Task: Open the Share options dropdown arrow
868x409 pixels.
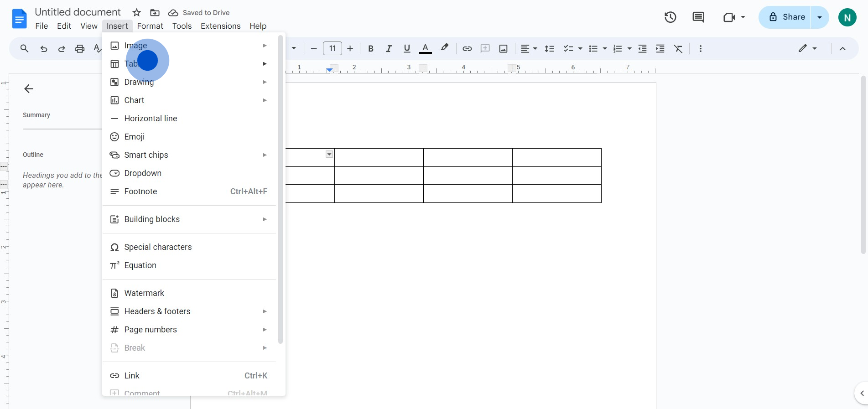Action: click(820, 17)
